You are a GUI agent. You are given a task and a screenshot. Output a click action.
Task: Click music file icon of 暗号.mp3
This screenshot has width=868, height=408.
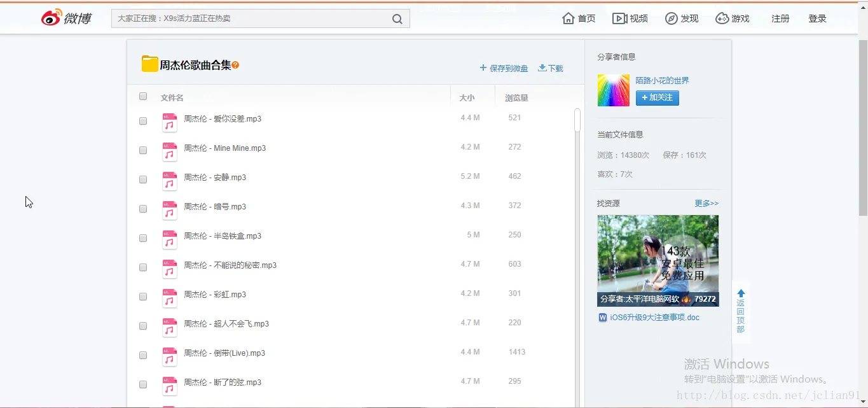[169, 210]
